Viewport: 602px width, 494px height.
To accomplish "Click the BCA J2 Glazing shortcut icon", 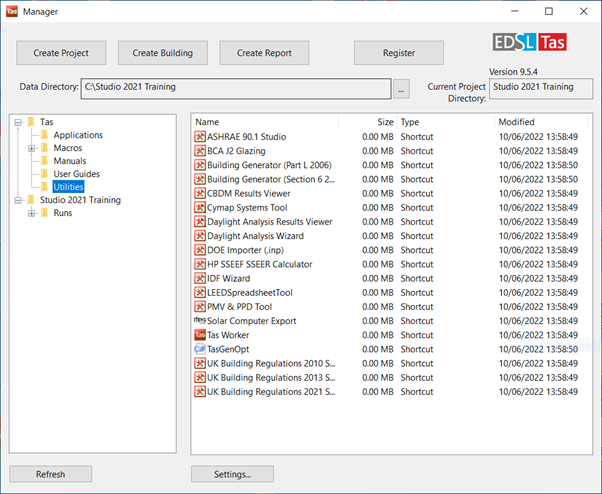I will coord(200,151).
